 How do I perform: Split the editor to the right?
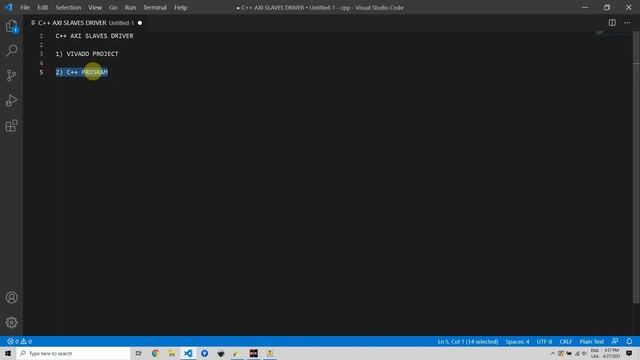pyautogui.click(x=612, y=23)
